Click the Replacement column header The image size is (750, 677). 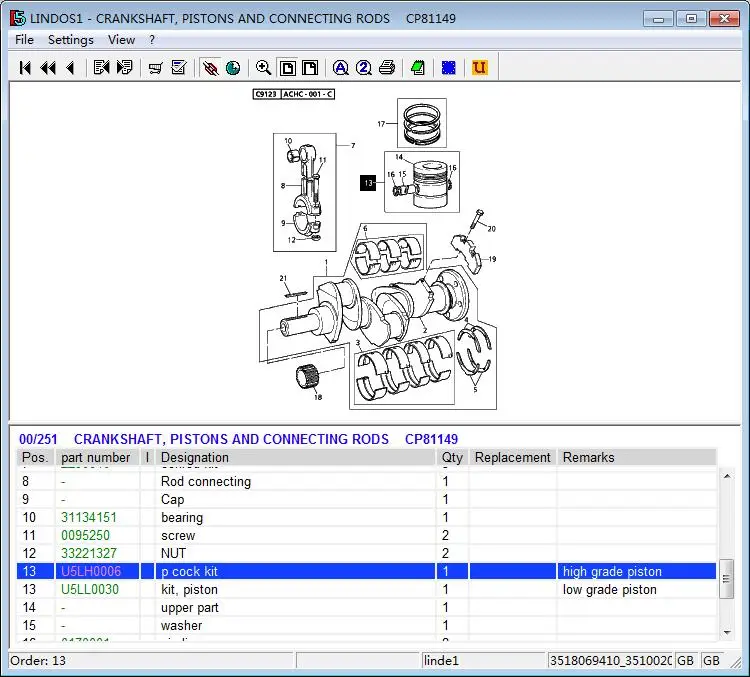(x=513, y=457)
